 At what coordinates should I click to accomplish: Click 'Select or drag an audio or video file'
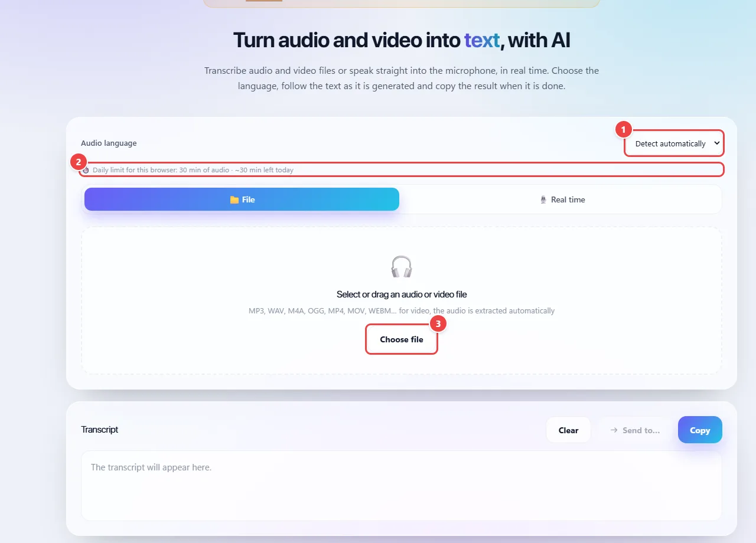[402, 294]
